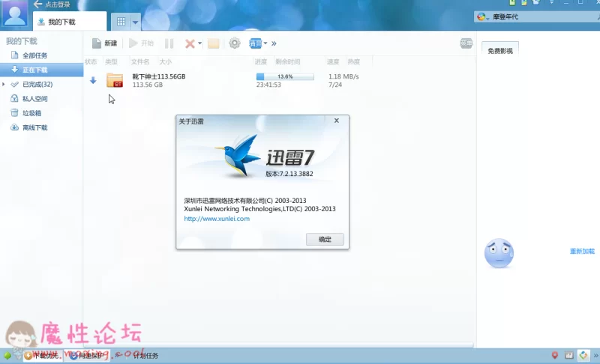Viewport: 600px width, 364px height.
Task: Click the gray box icon in status bar
Action: coord(569,356)
